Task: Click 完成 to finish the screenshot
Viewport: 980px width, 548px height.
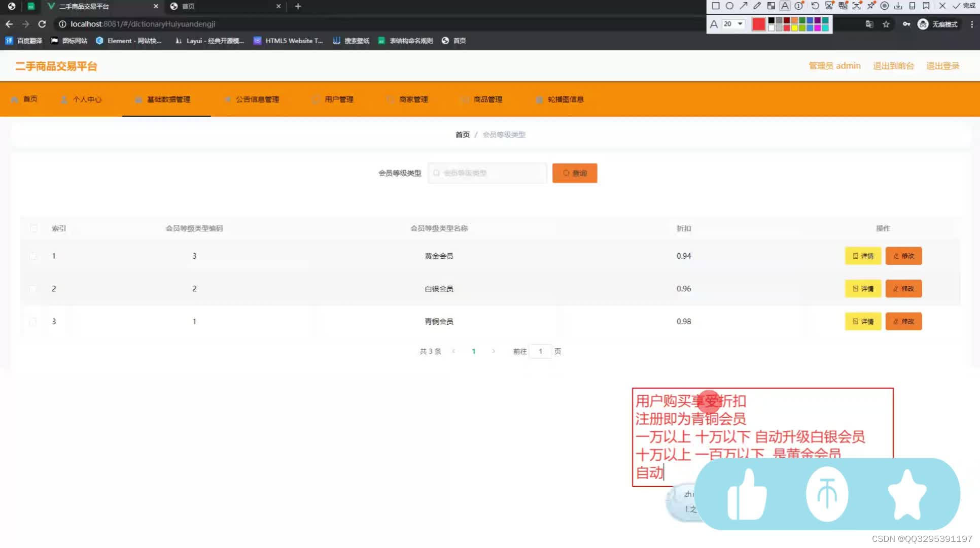Action: (x=964, y=6)
